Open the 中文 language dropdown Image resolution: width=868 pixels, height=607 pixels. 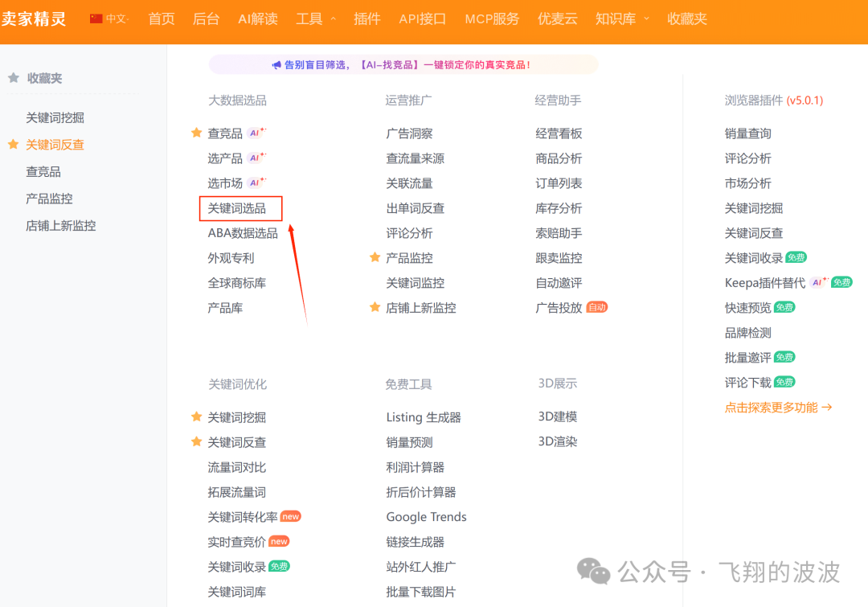point(116,18)
